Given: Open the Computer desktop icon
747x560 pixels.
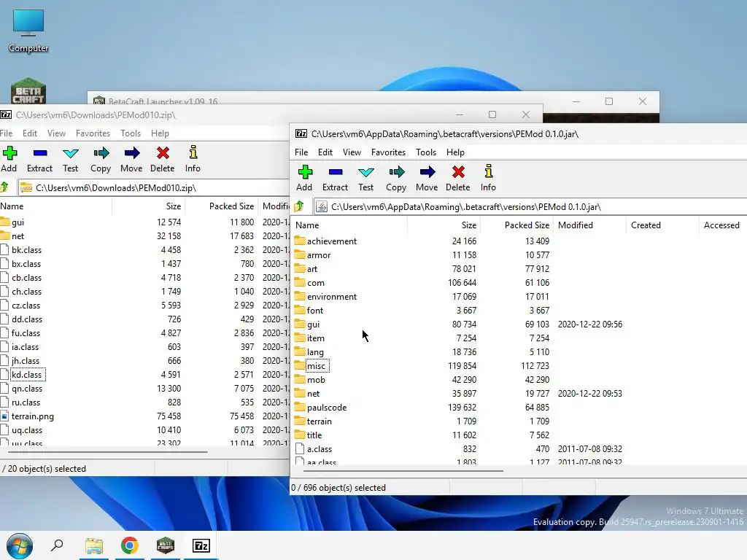Looking at the screenshot, I should [28, 29].
